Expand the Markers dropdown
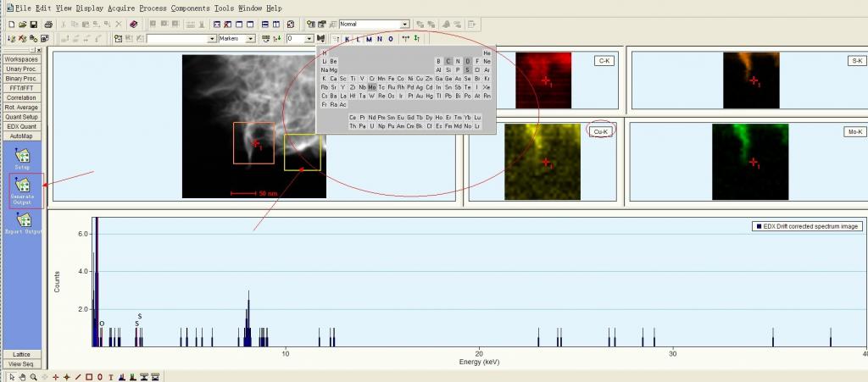Viewport: 868px width, 382px height. [x=250, y=39]
